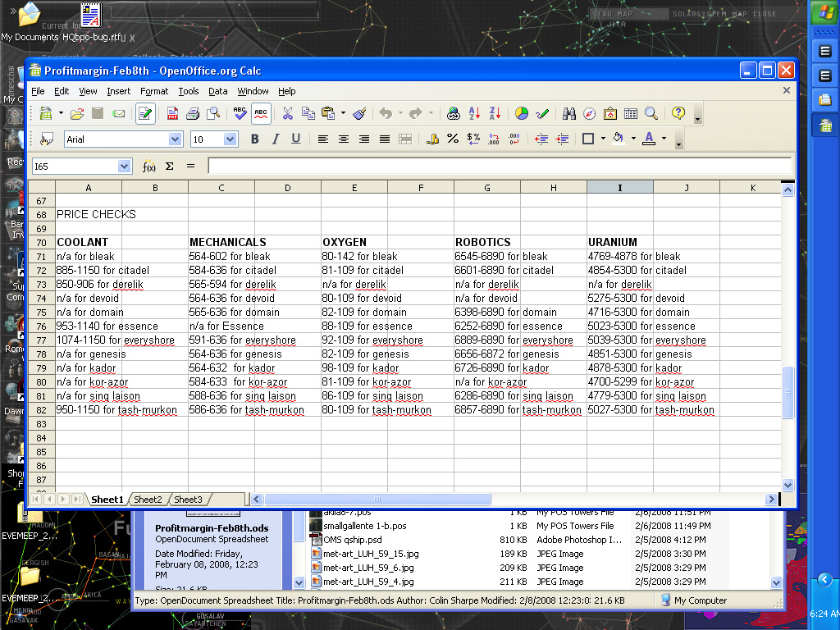The image size is (840, 630).
Task: Open the Format menu
Action: (154, 91)
